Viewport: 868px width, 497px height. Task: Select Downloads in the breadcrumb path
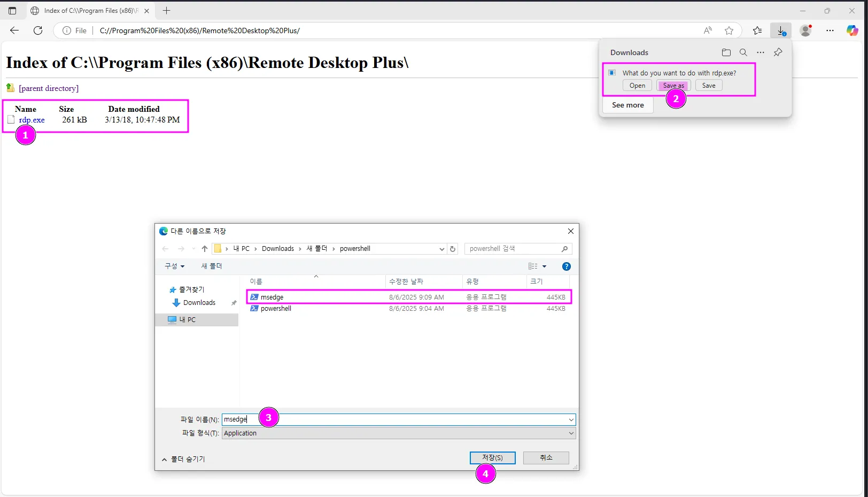tap(278, 249)
